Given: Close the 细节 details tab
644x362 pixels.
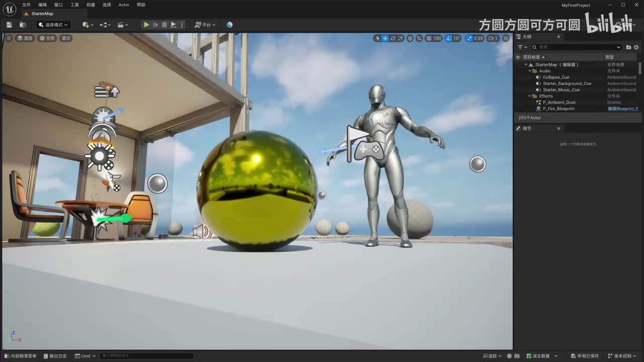Looking at the screenshot, I should point(558,129).
